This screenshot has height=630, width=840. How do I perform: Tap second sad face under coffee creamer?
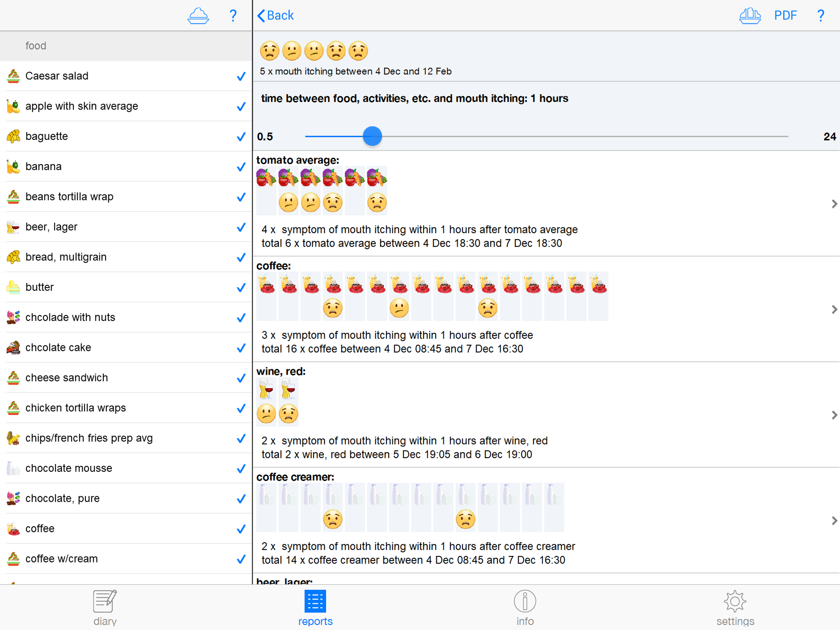pyautogui.click(x=466, y=520)
